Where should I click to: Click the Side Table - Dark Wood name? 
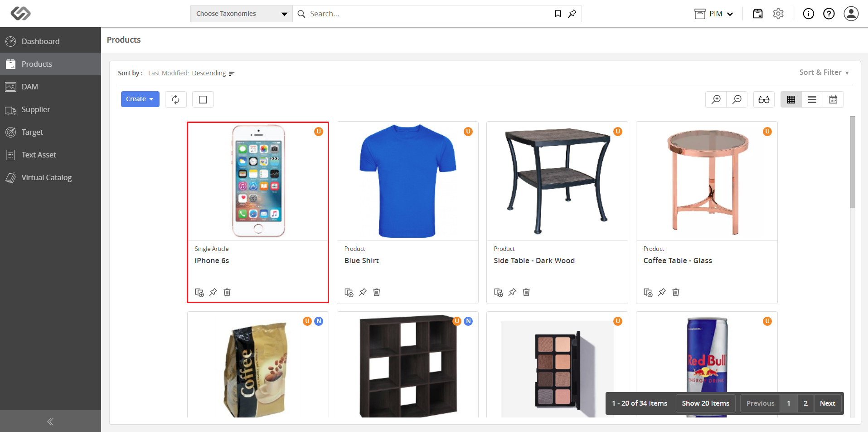(x=534, y=260)
